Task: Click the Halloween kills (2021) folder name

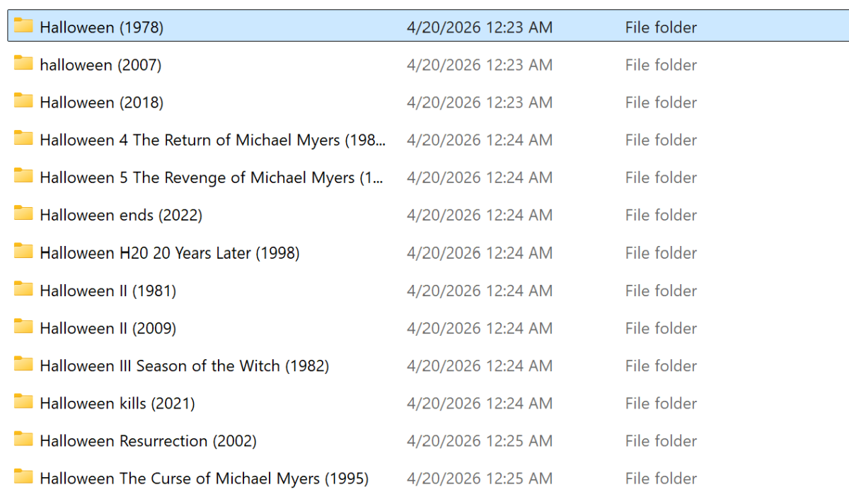Action: point(117,404)
